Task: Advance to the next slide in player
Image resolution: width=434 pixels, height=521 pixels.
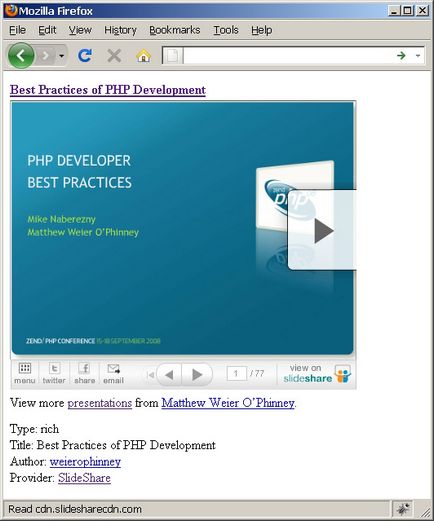Action: coord(197,375)
